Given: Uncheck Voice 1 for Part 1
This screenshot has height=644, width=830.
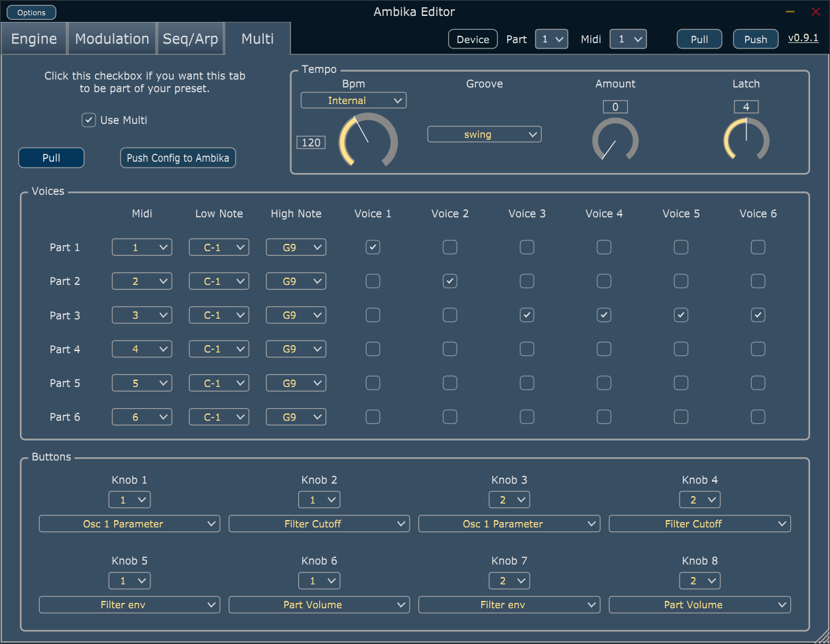Looking at the screenshot, I should (x=373, y=247).
